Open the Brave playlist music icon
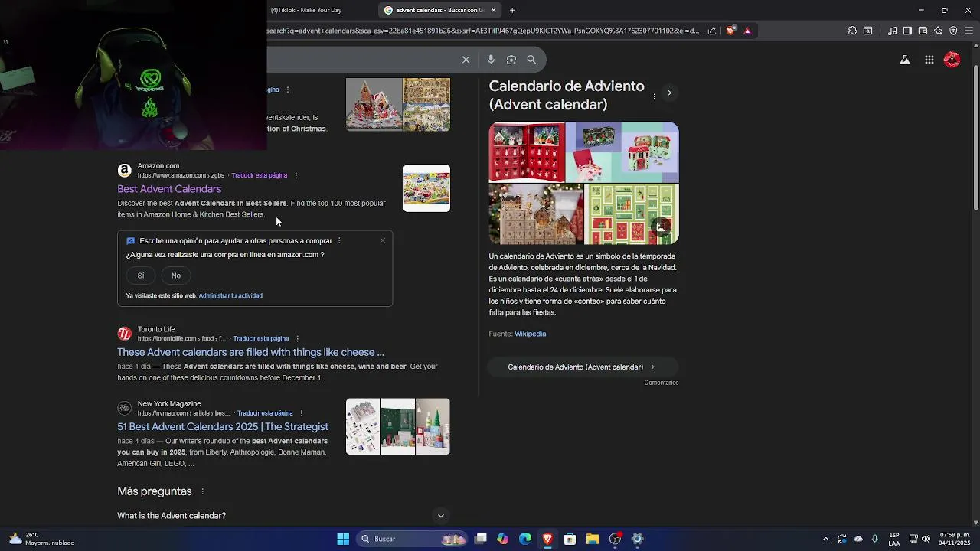 point(893,31)
